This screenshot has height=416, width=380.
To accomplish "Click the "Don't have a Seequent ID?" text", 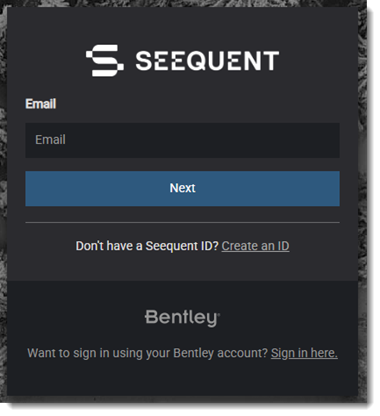I will pyautogui.click(x=147, y=246).
